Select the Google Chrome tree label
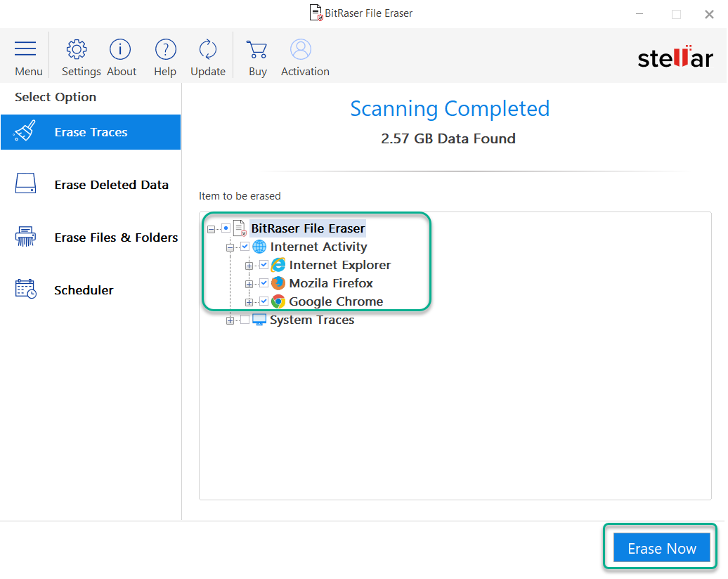 [x=336, y=301]
